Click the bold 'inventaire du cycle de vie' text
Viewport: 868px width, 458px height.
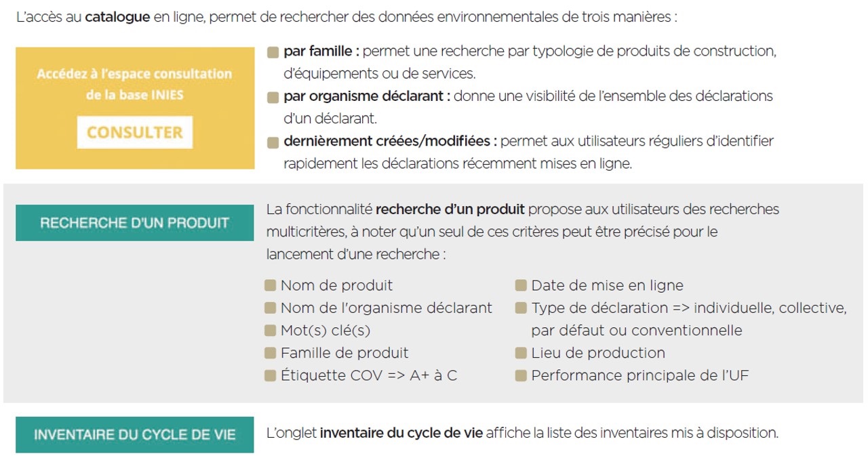(x=401, y=432)
